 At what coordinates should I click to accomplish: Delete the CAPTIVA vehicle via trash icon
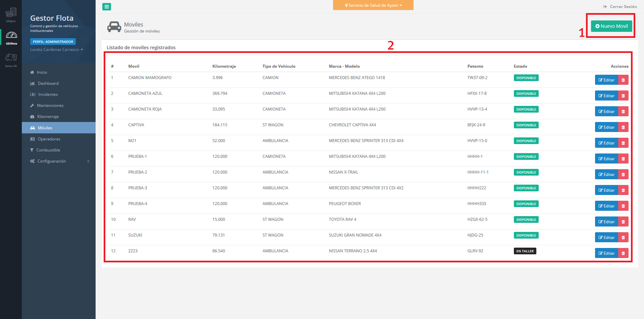pyautogui.click(x=623, y=127)
